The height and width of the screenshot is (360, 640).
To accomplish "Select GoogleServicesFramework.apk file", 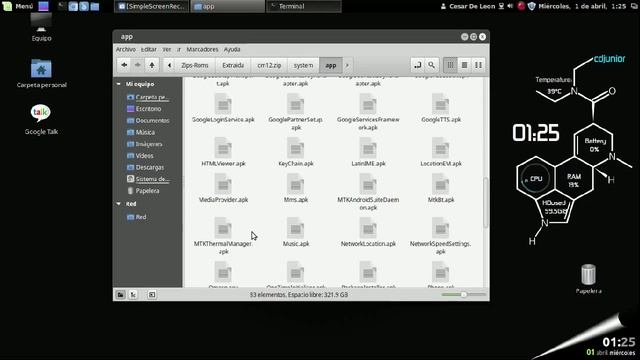I will pos(368,112).
